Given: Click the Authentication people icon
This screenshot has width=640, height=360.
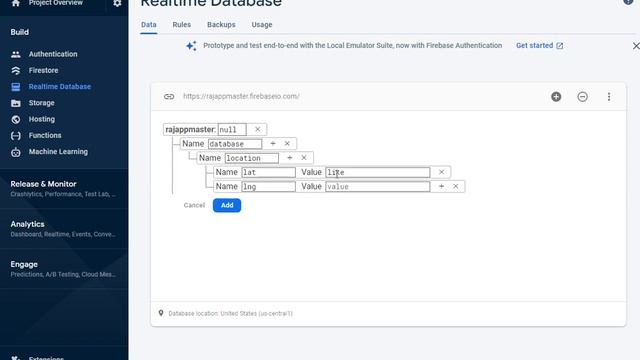Looking at the screenshot, I should point(16,54).
